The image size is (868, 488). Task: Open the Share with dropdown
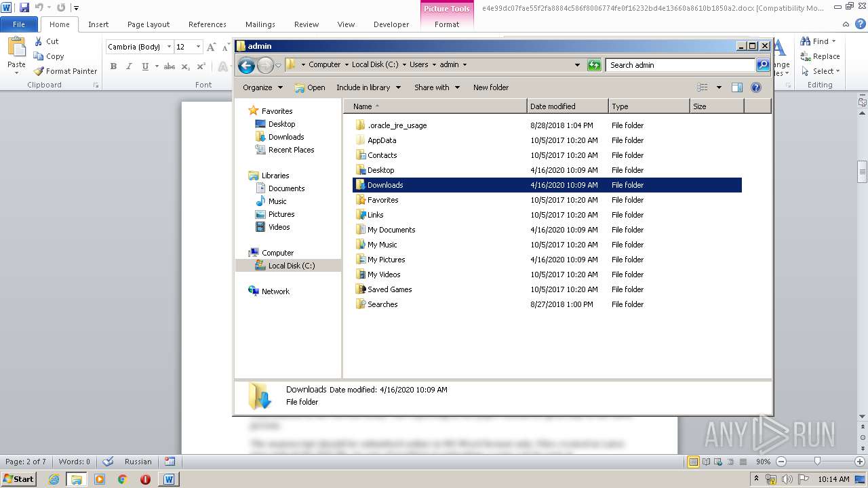(x=437, y=87)
